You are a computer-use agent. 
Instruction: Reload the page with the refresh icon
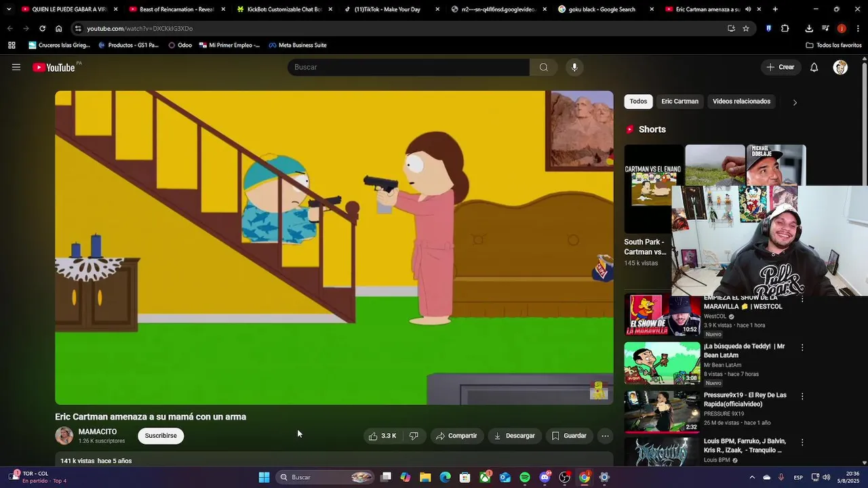point(42,28)
